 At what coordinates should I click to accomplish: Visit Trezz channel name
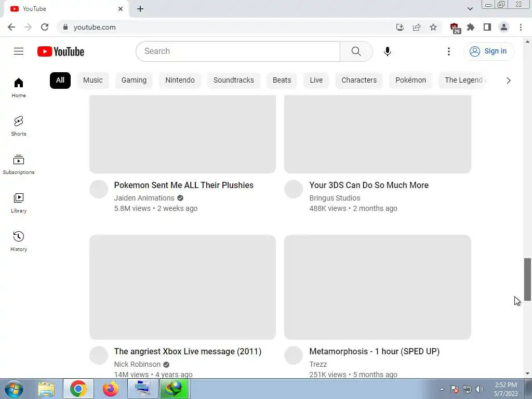pos(318,364)
